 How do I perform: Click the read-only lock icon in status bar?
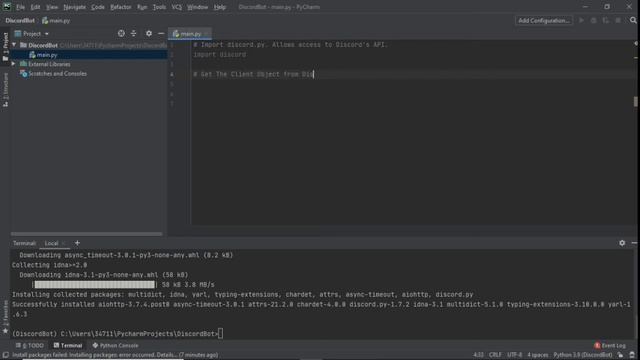[620, 355]
